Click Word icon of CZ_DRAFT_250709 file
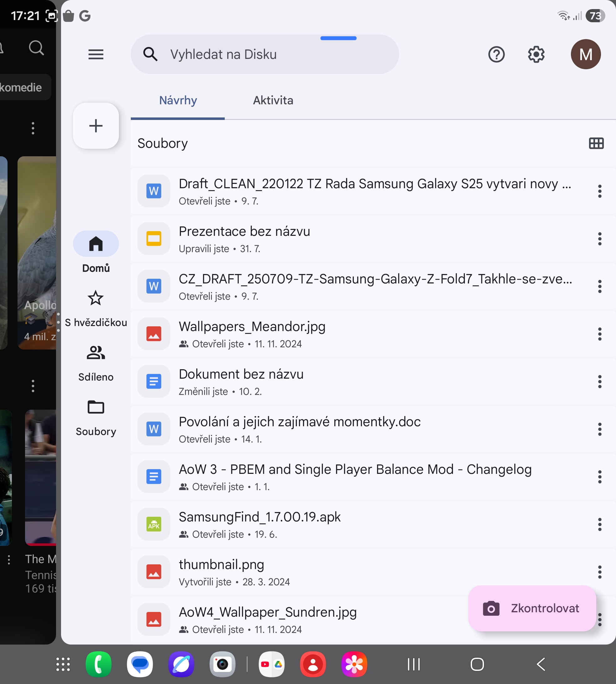 point(154,286)
